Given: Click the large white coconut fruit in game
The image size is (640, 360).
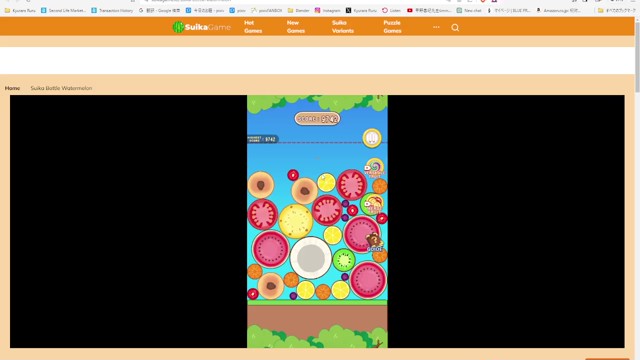Looking at the screenshot, I should tap(311, 258).
